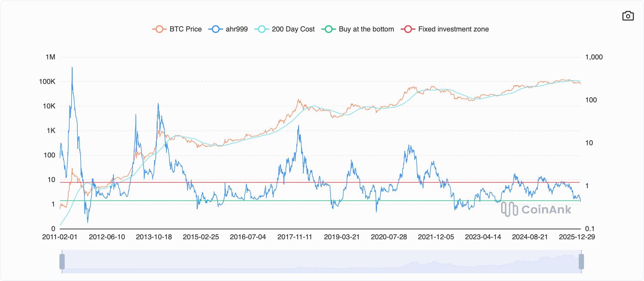Select the 2019-03-21 axis date
Image resolution: width=644 pixels, height=281 pixels.
point(342,237)
